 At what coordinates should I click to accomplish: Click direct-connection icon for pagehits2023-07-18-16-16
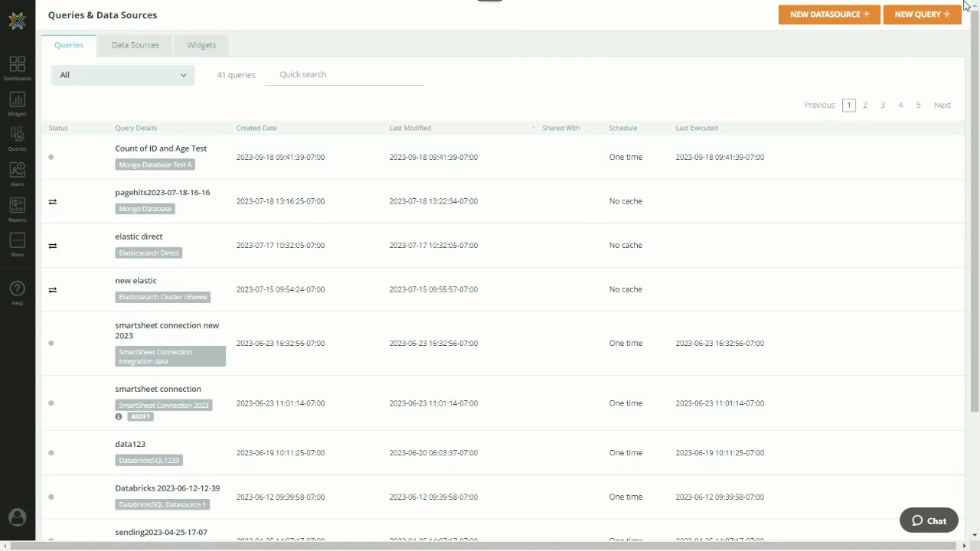[53, 202]
